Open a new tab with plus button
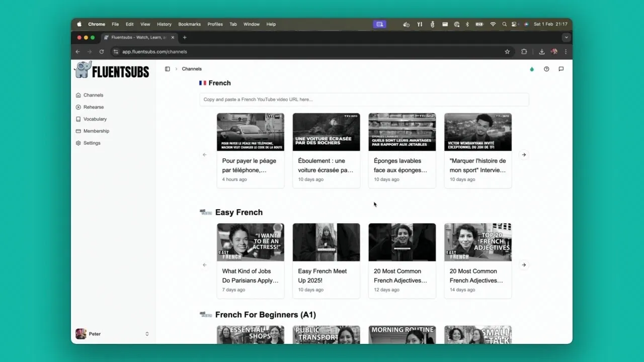The image size is (644, 362). click(x=185, y=37)
